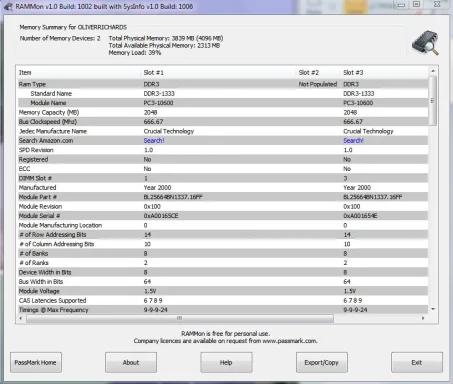Select the Module Voltage row label
The image size is (453, 384).
(39, 291)
